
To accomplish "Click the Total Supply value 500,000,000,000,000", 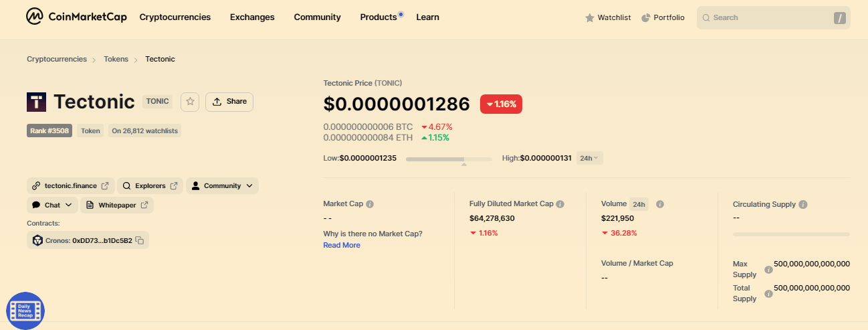I will click(x=812, y=288).
